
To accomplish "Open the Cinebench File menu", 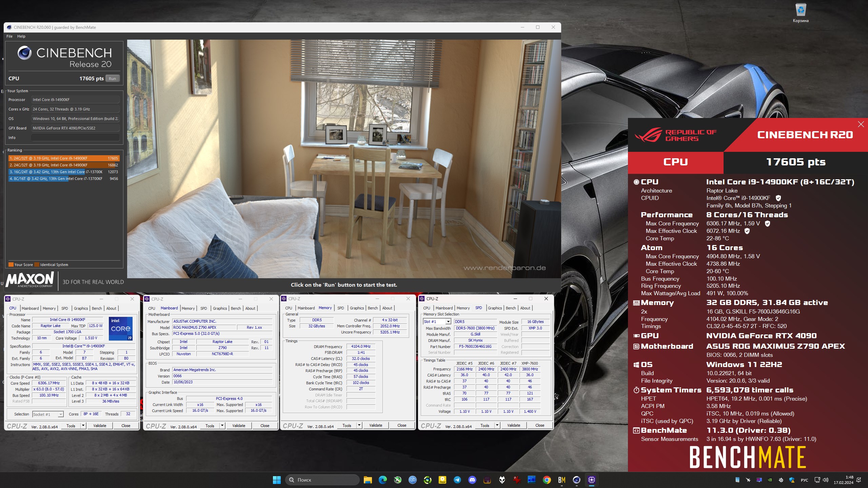I will [x=9, y=36].
